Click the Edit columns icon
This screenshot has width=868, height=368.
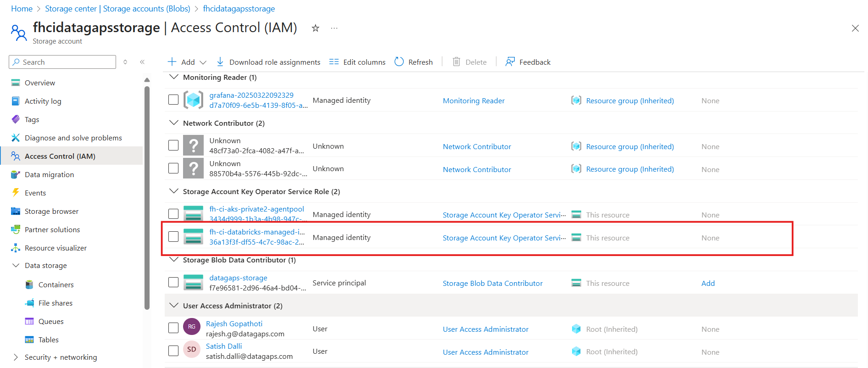(334, 62)
